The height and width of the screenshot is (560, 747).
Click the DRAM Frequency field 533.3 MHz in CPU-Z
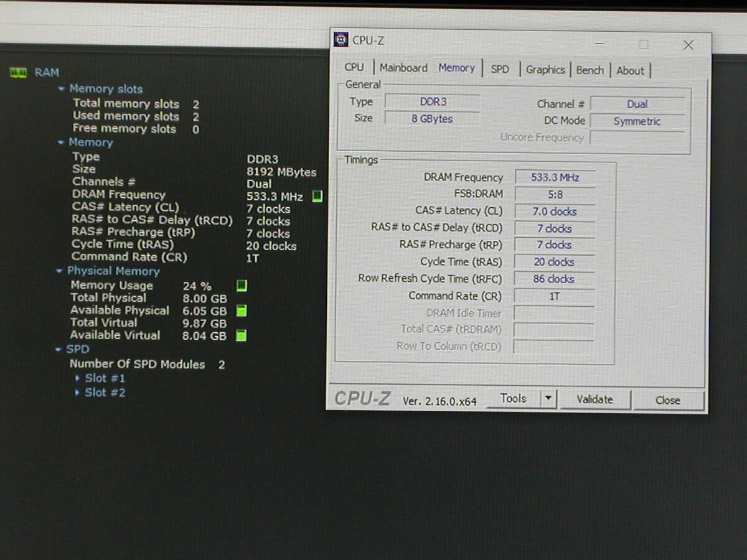point(555,177)
